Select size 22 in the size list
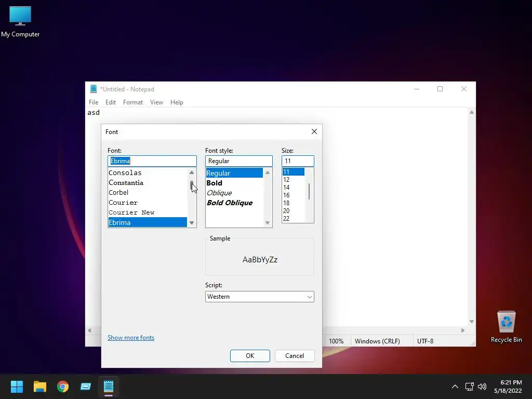Screen dimensions: 532x399 [294, 219]
